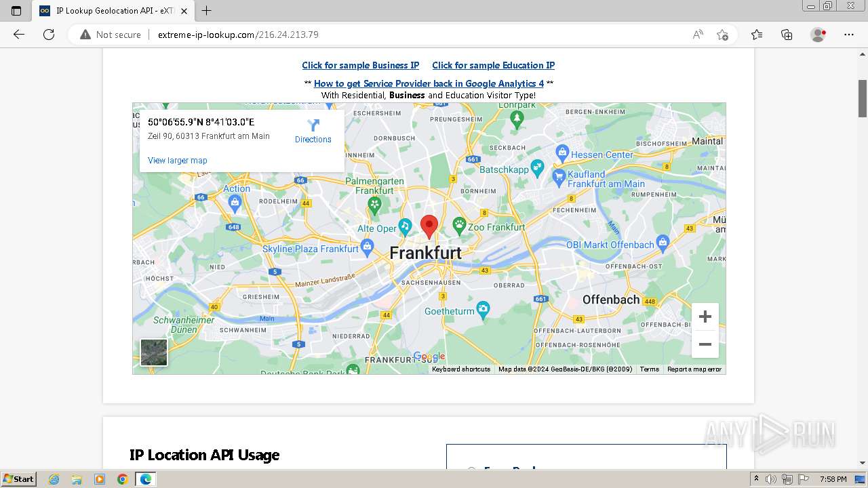This screenshot has width=868, height=488.
Task: Click the page vertical scrollbar thumb
Action: click(x=863, y=98)
